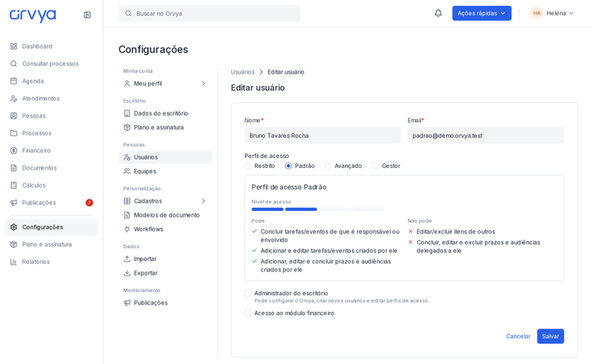Click the Dados do escritório building icon
Viewport: 596px width, 364px height.
127,113
